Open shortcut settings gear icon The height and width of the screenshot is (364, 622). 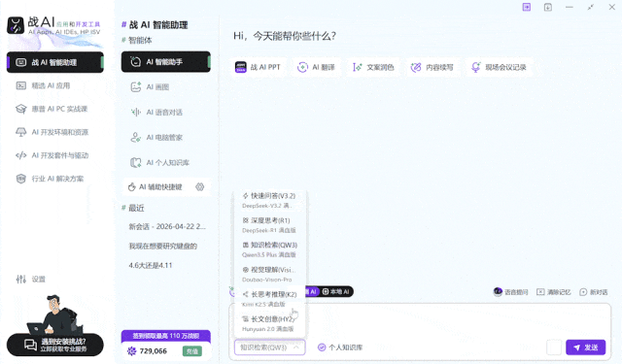point(200,187)
